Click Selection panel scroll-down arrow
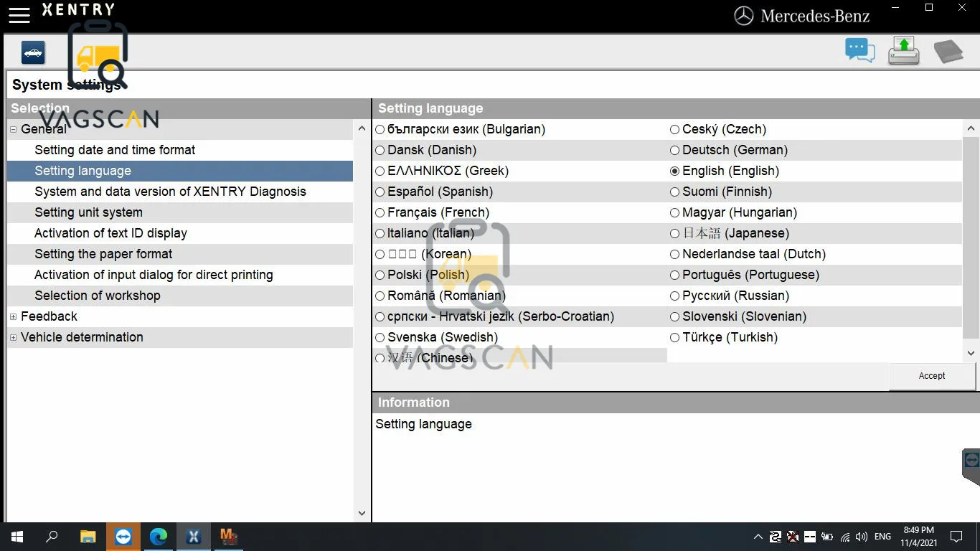This screenshot has height=551, width=980. click(x=362, y=514)
